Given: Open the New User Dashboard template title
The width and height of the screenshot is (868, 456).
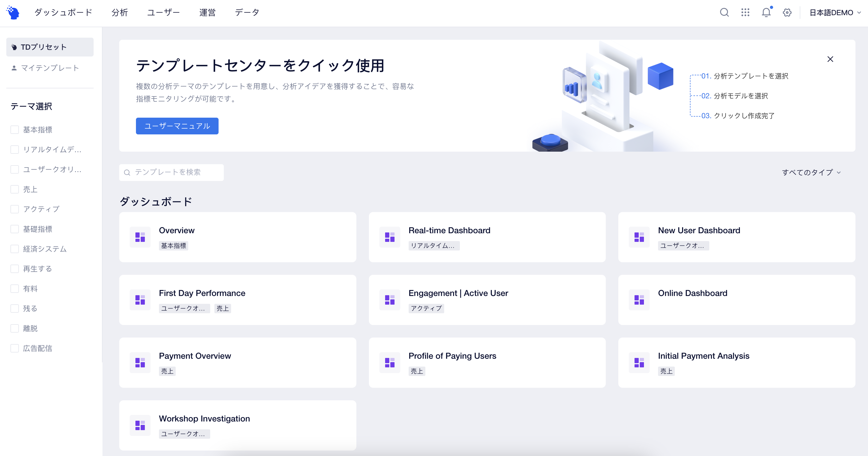Looking at the screenshot, I should [699, 231].
